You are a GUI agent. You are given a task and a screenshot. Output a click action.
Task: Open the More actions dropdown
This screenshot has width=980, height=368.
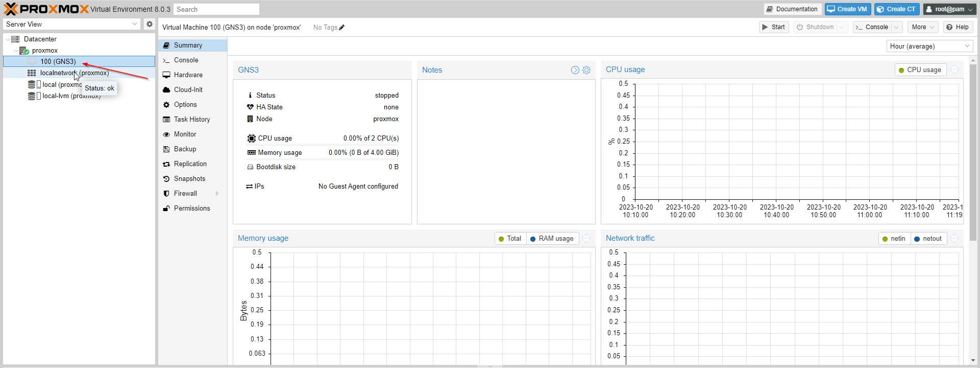point(922,27)
